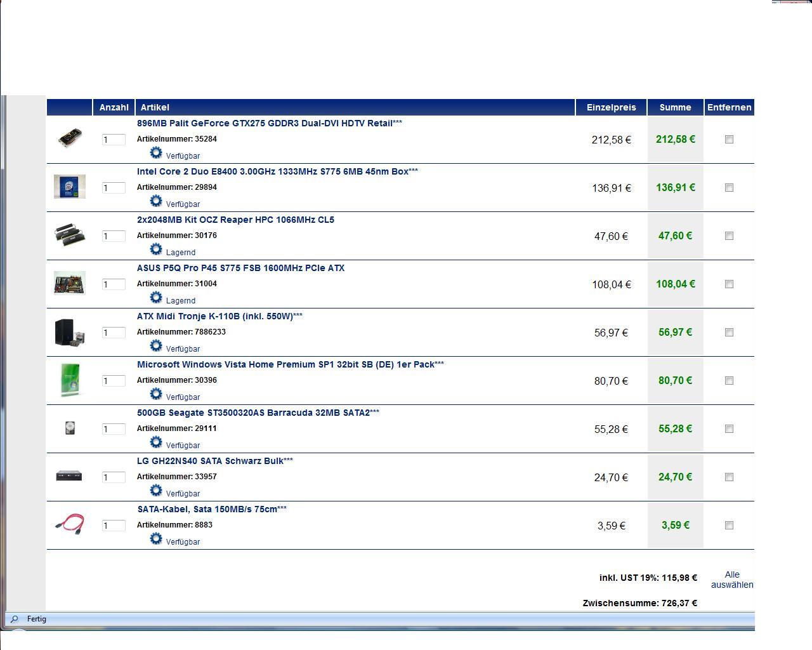Open the OCZ Reaper RAM thumbnail
812x650 pixels.
click(x=70, y=234)
